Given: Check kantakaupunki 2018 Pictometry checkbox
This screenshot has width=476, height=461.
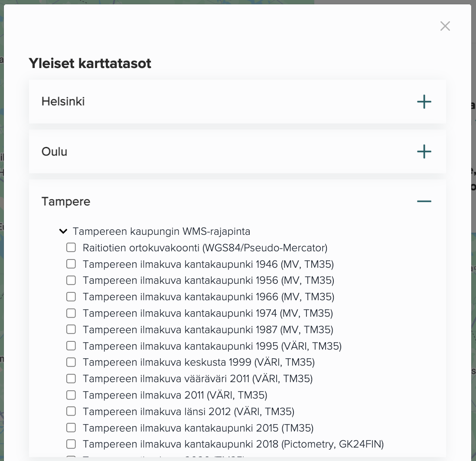Looking at the screenshot, I should point(71,444).
